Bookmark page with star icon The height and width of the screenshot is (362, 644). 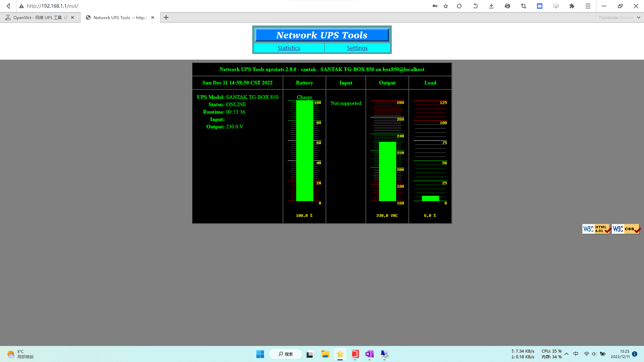(446, 6)
